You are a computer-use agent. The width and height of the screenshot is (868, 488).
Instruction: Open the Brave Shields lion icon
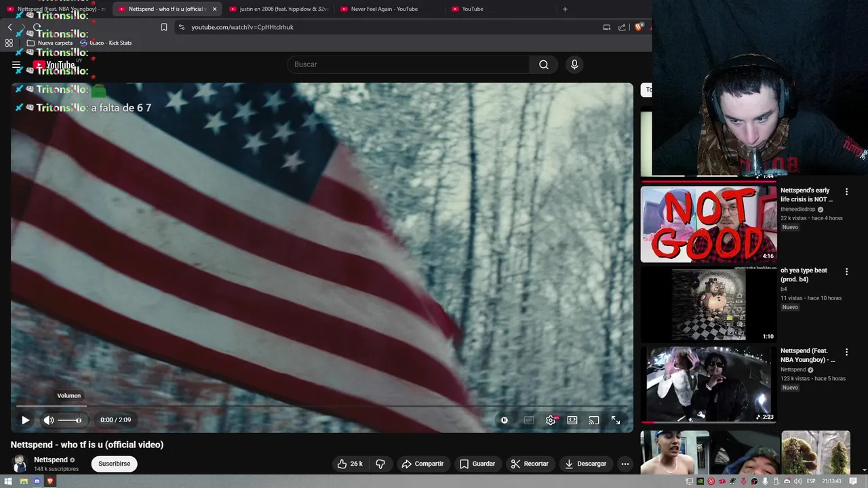tap(639, 27)
